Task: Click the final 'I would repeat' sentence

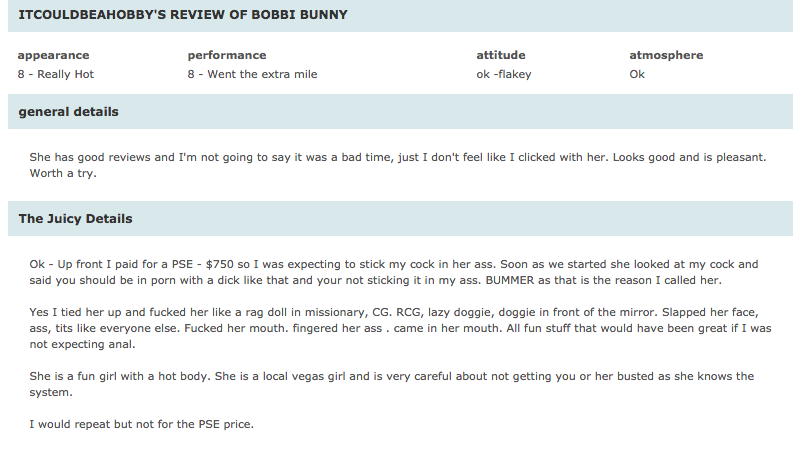Action: (141, 424)
